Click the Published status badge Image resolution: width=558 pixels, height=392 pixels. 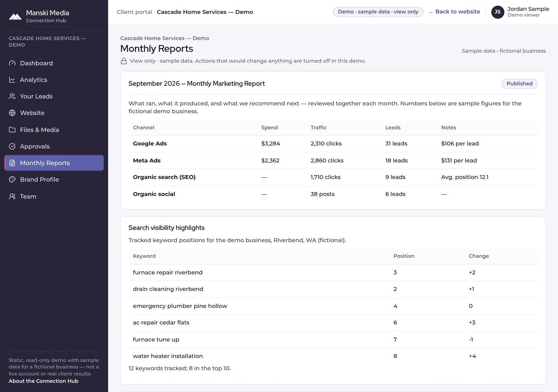(x=519, y=84)
